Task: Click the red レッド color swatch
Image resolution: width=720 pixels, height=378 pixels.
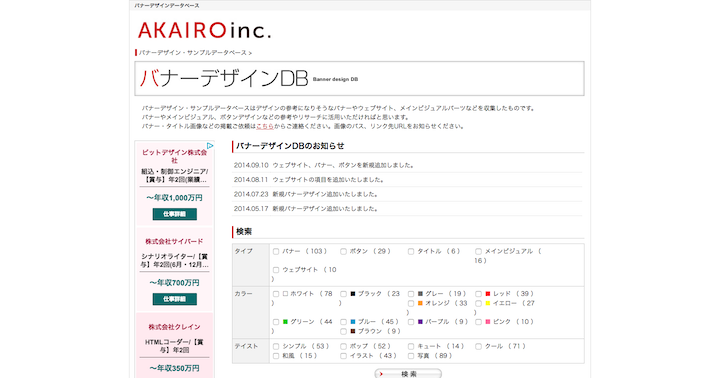Action: tap(488, 294)
